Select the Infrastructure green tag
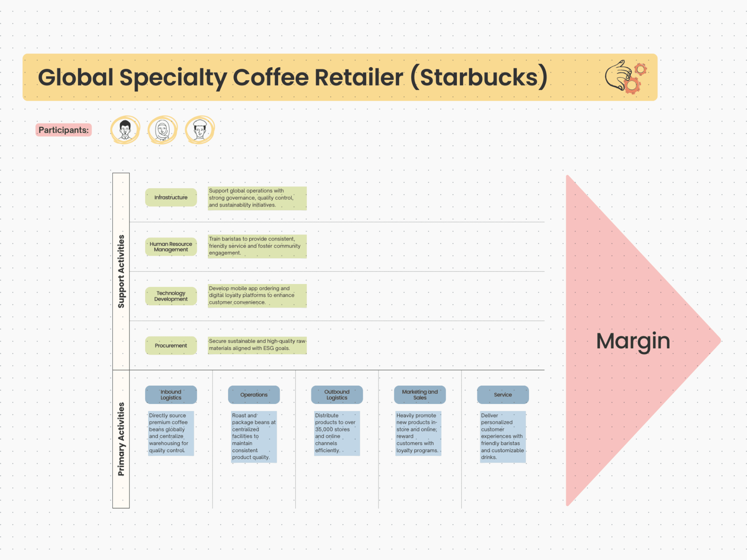747x560 pixels. pyautogui.click(x=171, y=197)
